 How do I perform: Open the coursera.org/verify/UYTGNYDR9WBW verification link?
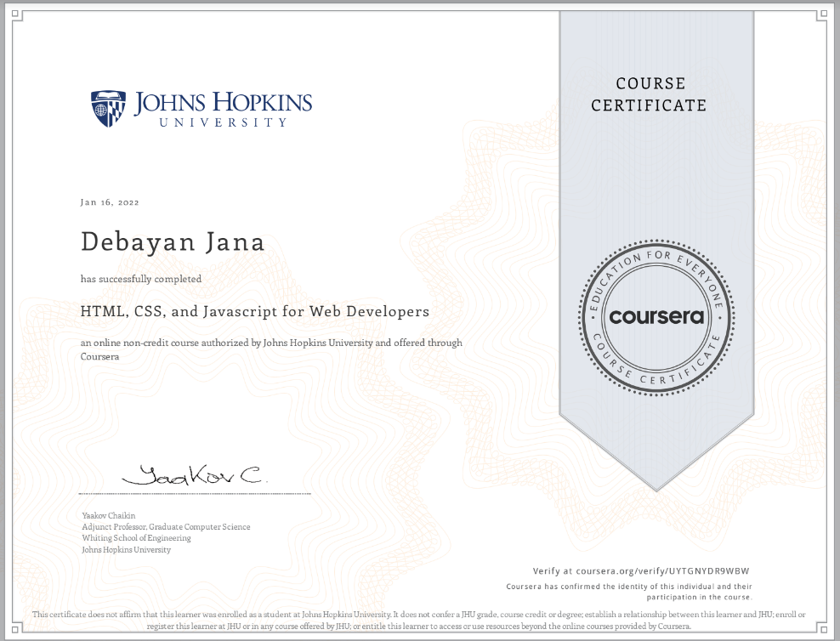[x=662, y=570]
